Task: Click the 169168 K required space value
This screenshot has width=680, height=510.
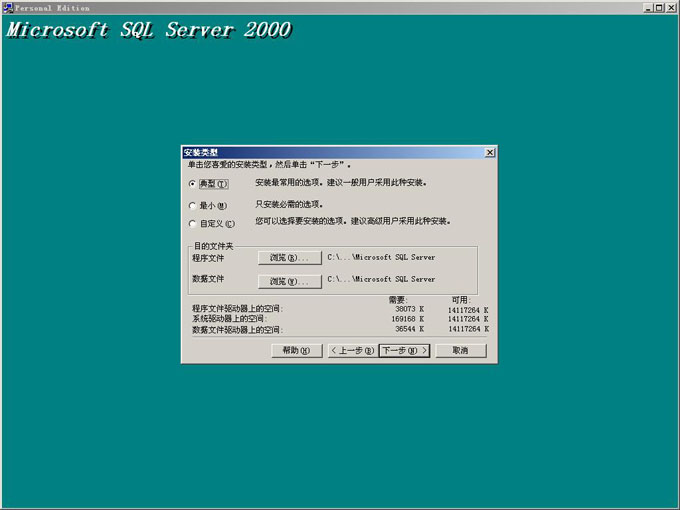Action: click(408, 319)
